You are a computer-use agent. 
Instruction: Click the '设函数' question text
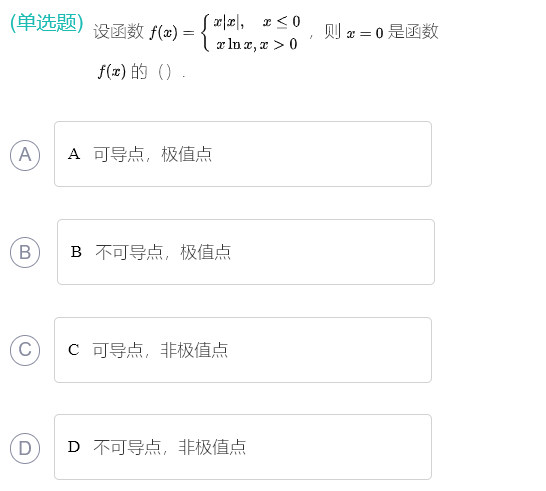tap(118, 32)
